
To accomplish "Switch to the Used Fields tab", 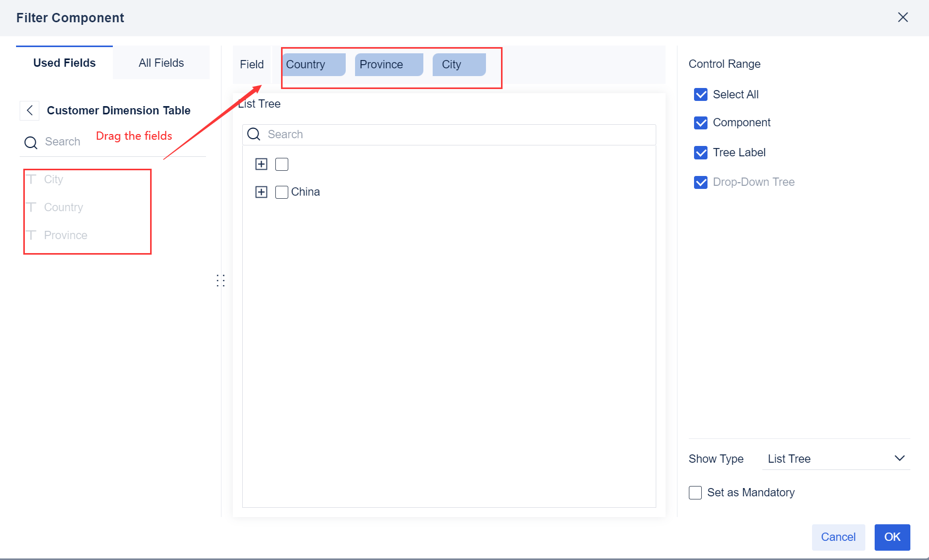I will (x=64, y=63).
